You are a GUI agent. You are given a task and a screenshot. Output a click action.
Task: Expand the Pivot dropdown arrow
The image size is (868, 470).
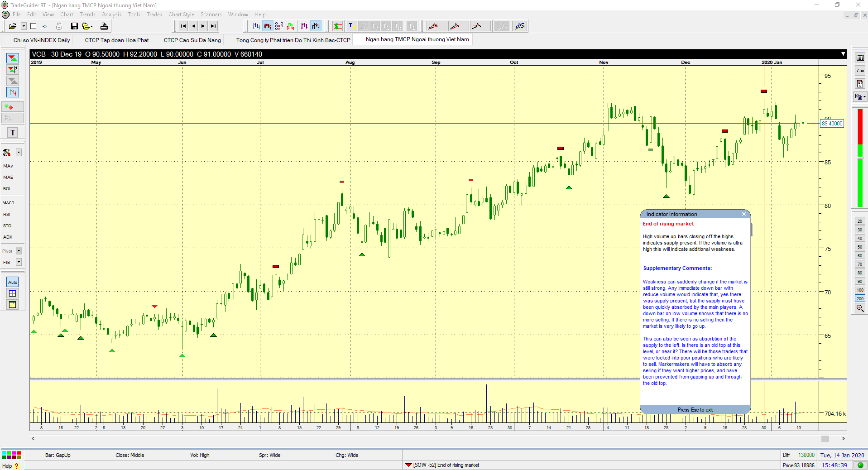pyautogui.click(x=19, y=251)
